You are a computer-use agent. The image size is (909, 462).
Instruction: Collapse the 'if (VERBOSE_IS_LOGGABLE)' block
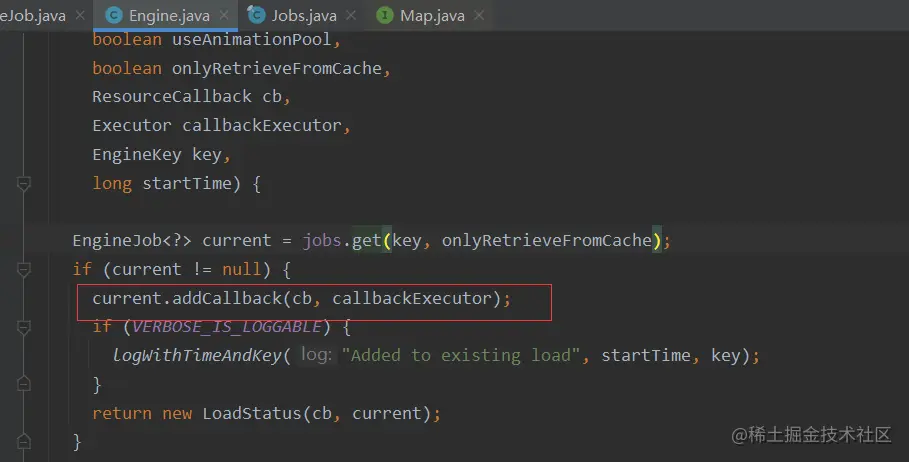point(24,328)
